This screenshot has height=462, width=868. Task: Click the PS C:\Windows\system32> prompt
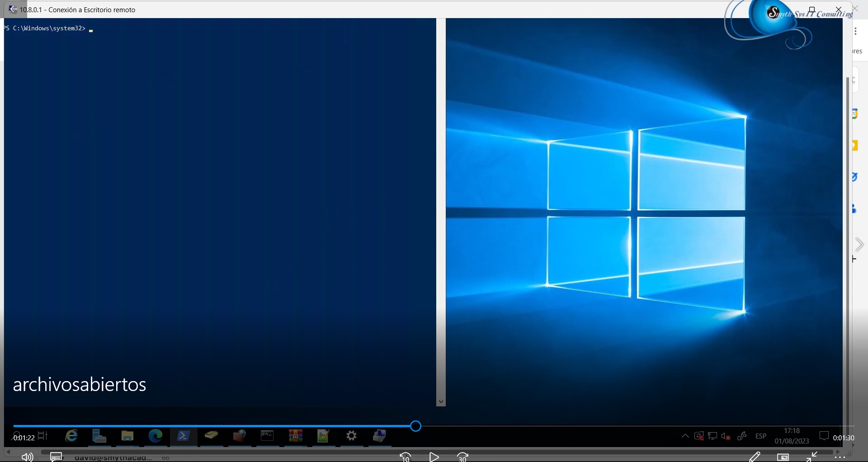coord(45,28)
